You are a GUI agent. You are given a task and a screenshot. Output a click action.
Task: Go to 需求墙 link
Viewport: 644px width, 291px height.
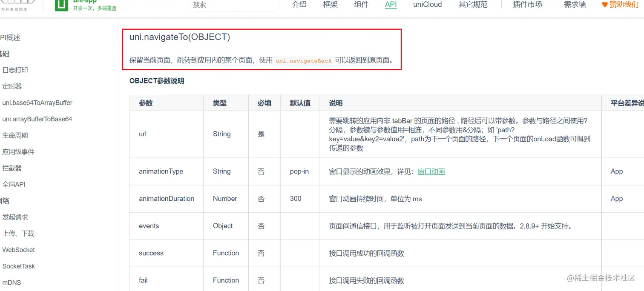coord(575,5)
